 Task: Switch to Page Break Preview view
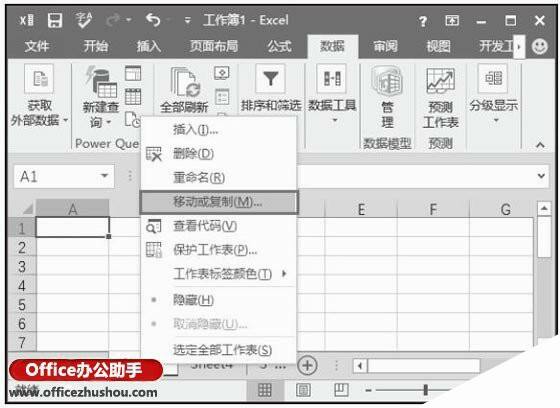point(341,389)
